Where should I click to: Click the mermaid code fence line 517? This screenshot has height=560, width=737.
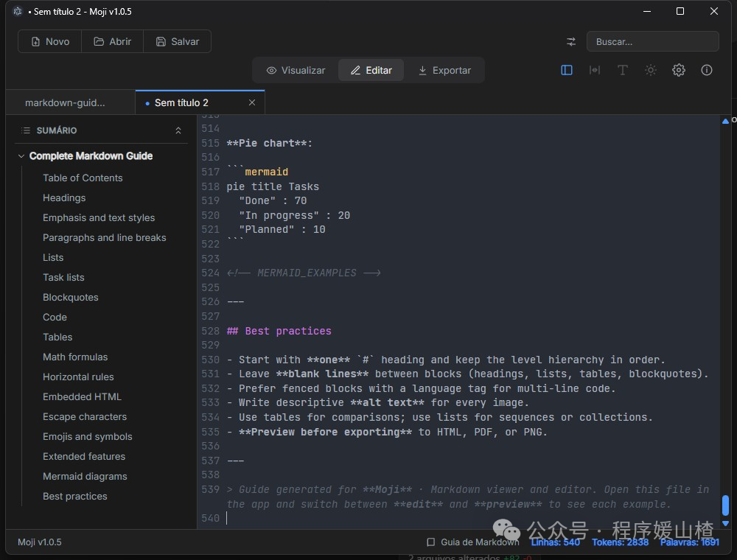(257, 172)
